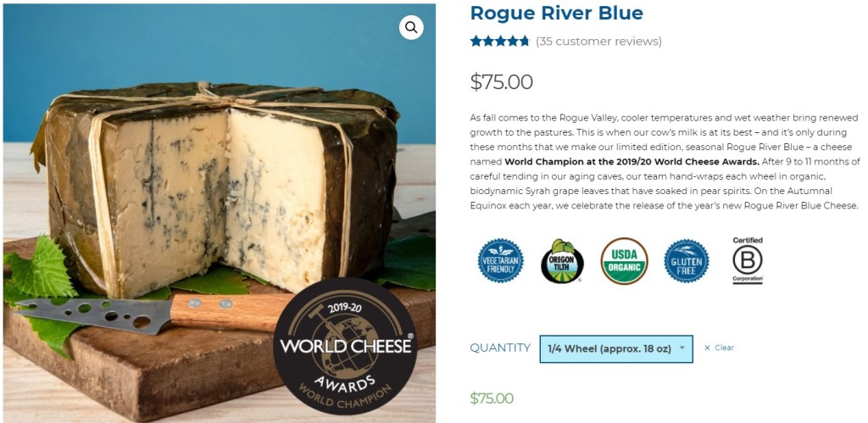Screen dimensions: 868x423
Task: Click the dropdown arrow in quantity selector
Action: tap(682, 348)
